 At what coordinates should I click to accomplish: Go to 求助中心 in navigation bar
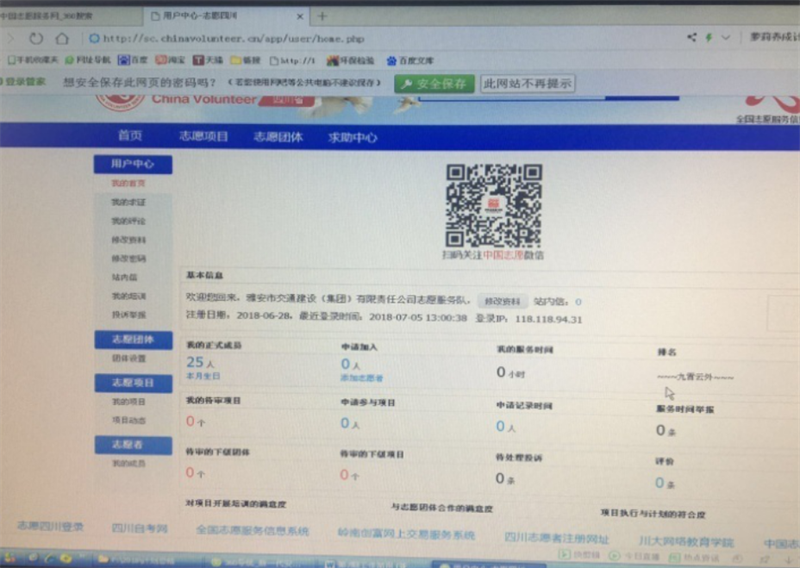353,138
